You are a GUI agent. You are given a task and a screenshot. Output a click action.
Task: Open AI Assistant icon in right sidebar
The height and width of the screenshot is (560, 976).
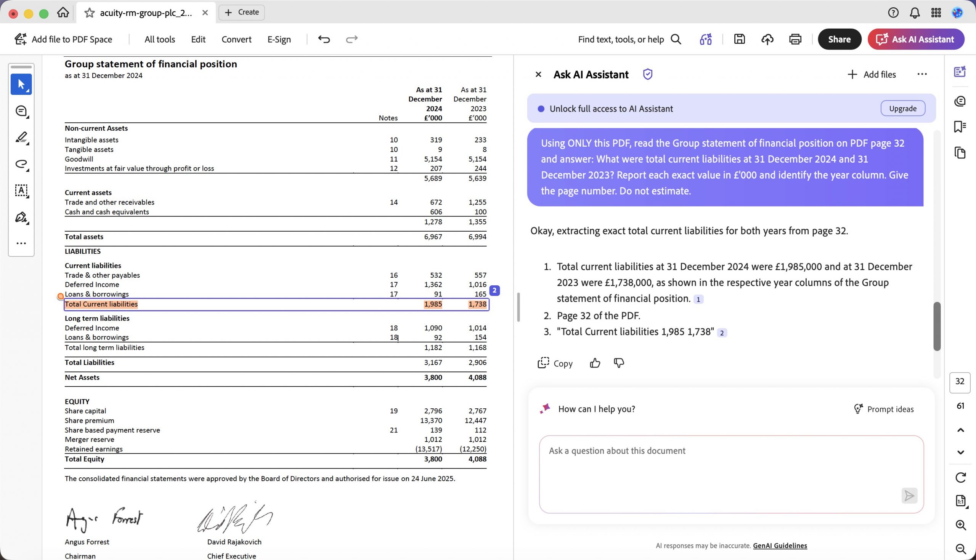(960, 72)
